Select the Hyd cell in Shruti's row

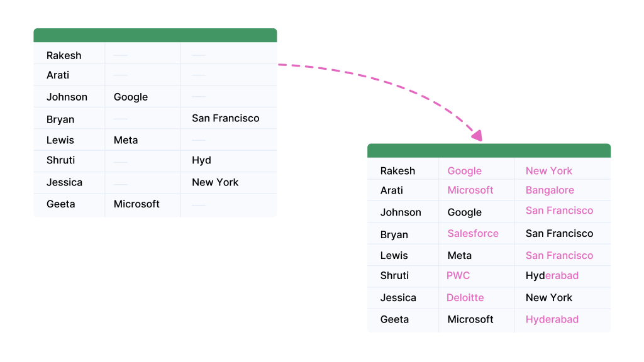229,161
